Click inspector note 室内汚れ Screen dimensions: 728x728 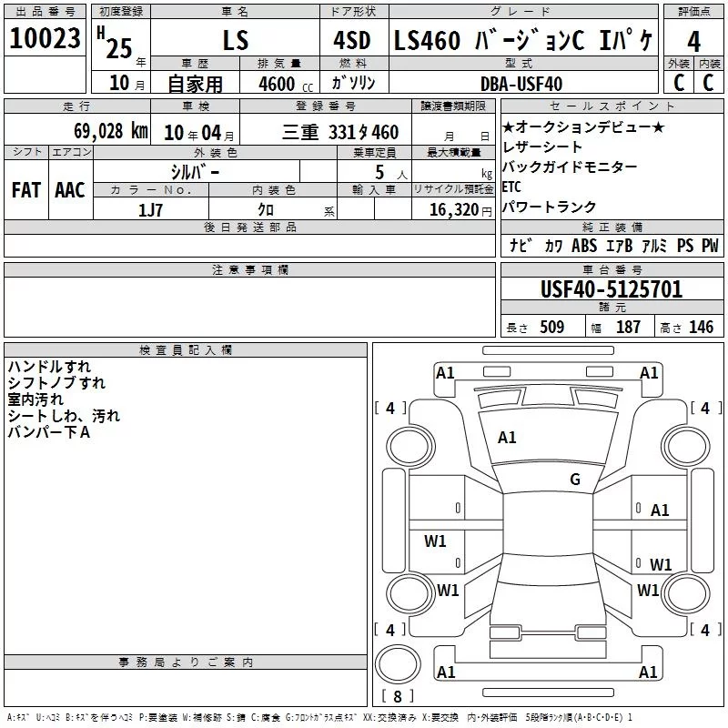pyautogui.click(x=35, y=399)
